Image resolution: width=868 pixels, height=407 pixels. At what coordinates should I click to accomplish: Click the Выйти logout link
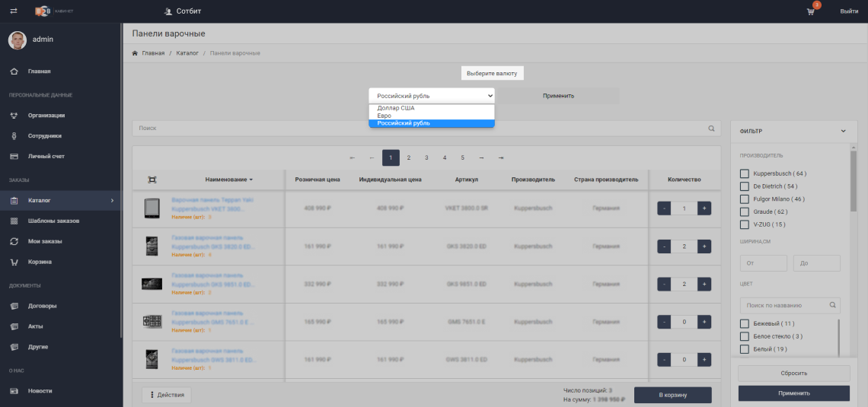pyautogui.click(x=849, y=11)
